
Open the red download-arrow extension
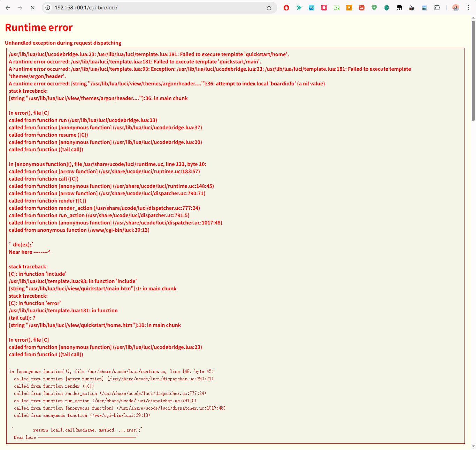(x=324, y=8)
